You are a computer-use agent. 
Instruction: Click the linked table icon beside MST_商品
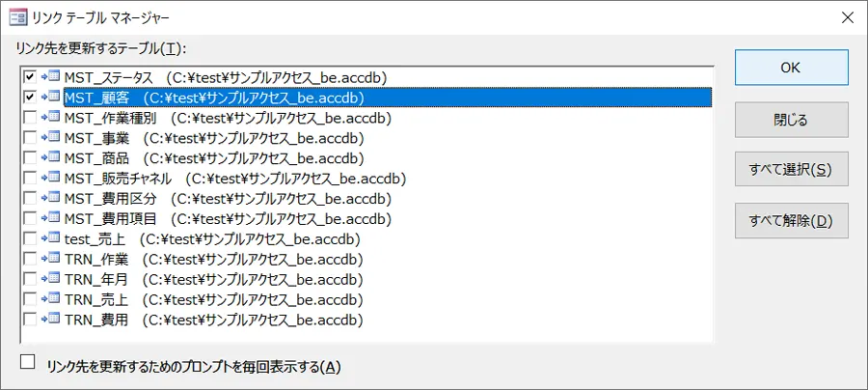(x=50, y=157)
